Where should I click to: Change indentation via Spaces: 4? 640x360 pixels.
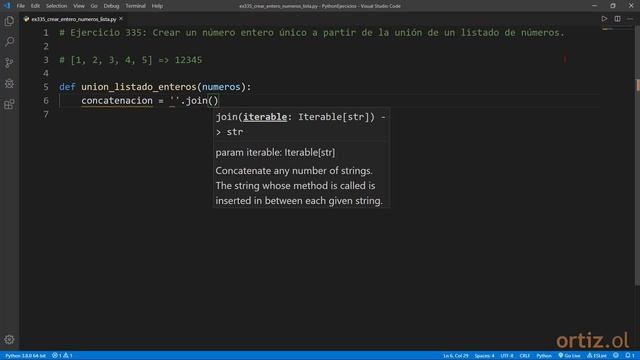click(484, 356)
